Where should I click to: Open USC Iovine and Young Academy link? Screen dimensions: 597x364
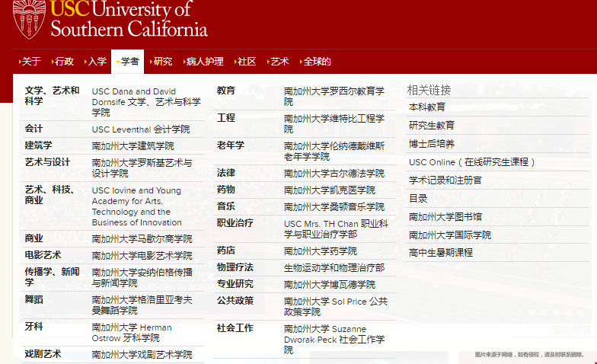pos(137,206)
